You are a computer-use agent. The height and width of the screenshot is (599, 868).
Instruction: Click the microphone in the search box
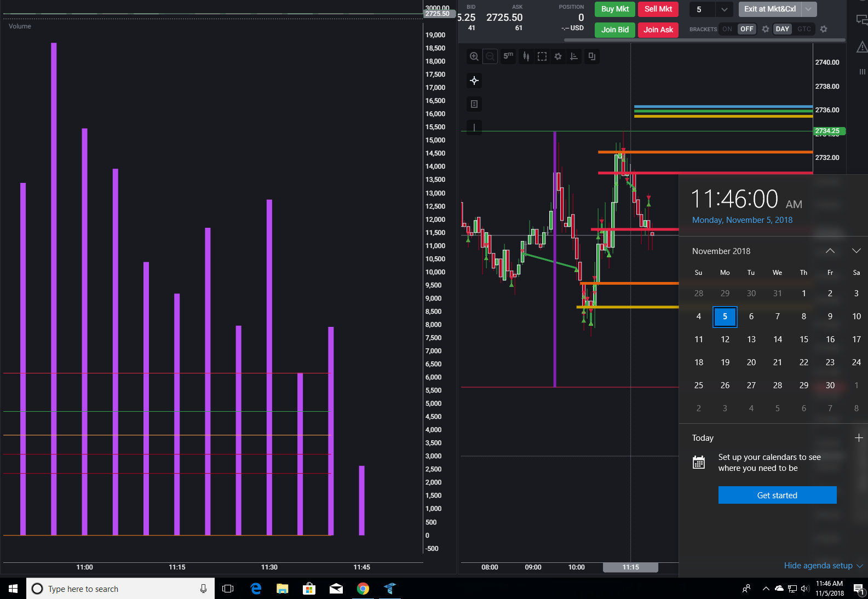(x=203, y=589)
